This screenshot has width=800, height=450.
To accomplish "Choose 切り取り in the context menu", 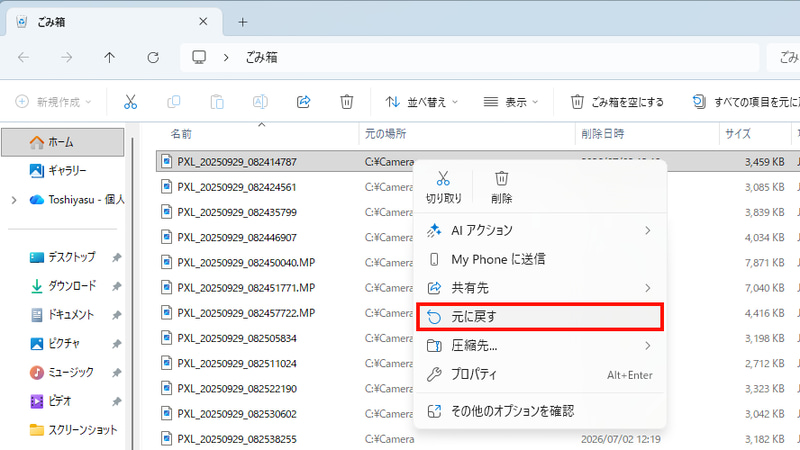I will click(x=443, y=187).
